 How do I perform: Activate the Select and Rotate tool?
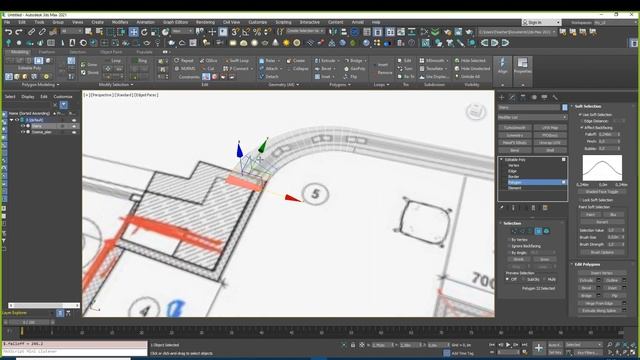click(x=144, y=32)
